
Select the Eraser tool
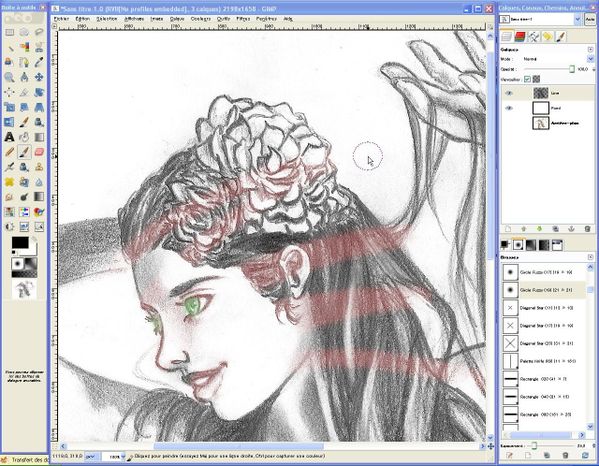click(x=39, y=152)
